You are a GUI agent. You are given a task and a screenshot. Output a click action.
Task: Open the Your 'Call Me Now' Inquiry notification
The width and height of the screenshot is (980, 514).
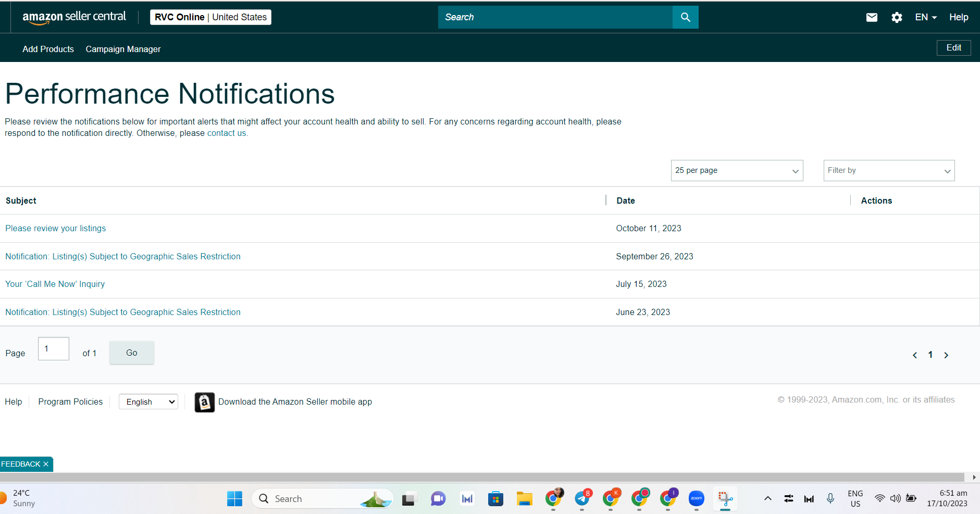pos(55,284)
